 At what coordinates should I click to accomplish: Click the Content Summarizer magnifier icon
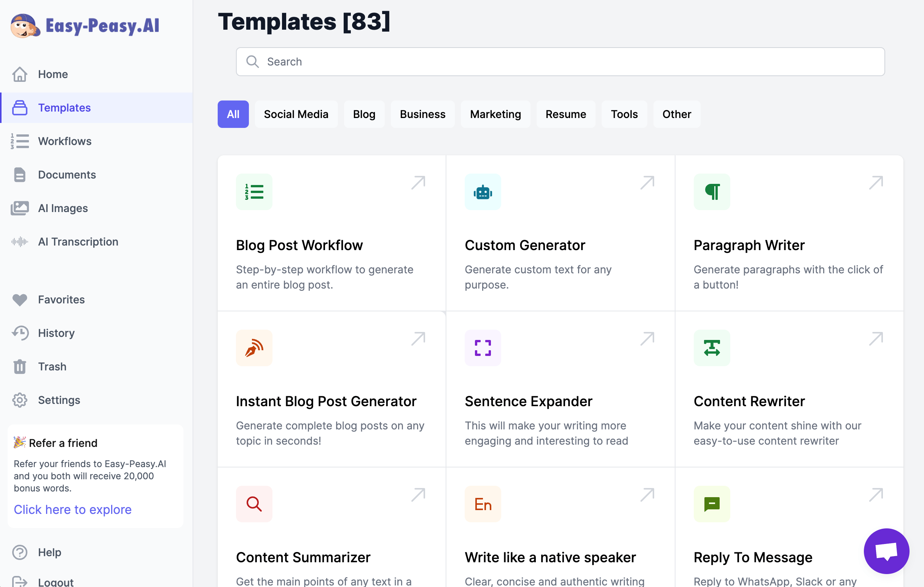(254, 504)
